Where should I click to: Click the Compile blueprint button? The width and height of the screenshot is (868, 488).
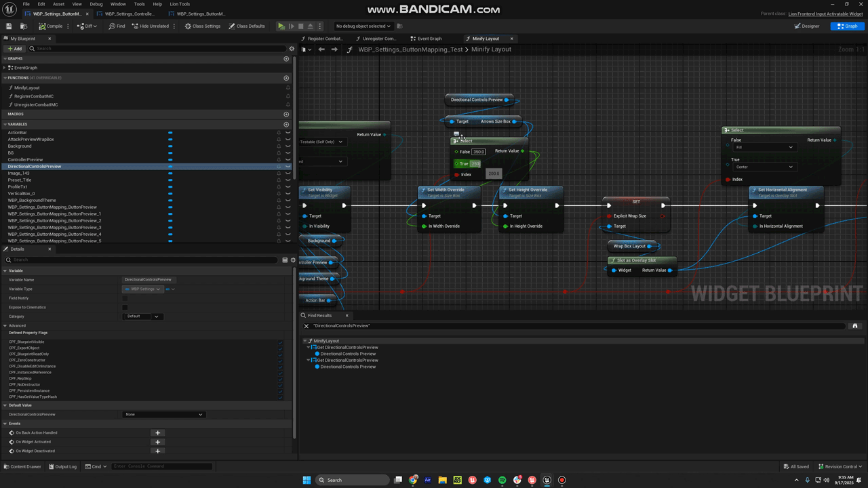51,26
